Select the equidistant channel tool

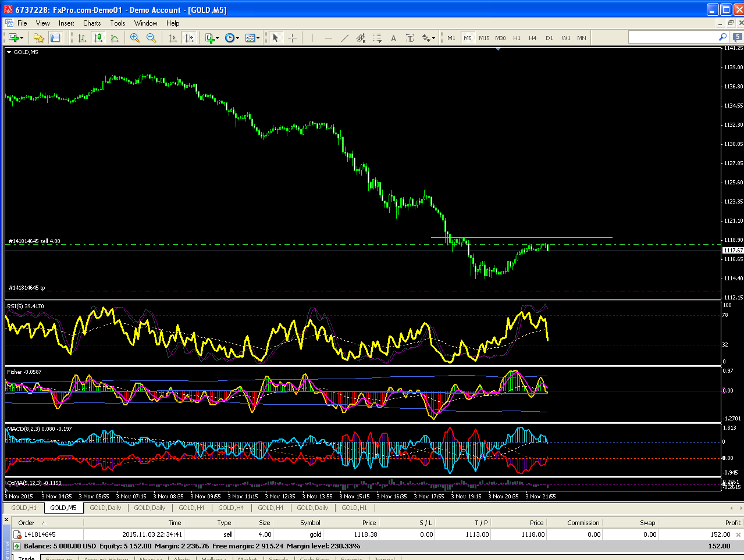(x=361, y=38)
